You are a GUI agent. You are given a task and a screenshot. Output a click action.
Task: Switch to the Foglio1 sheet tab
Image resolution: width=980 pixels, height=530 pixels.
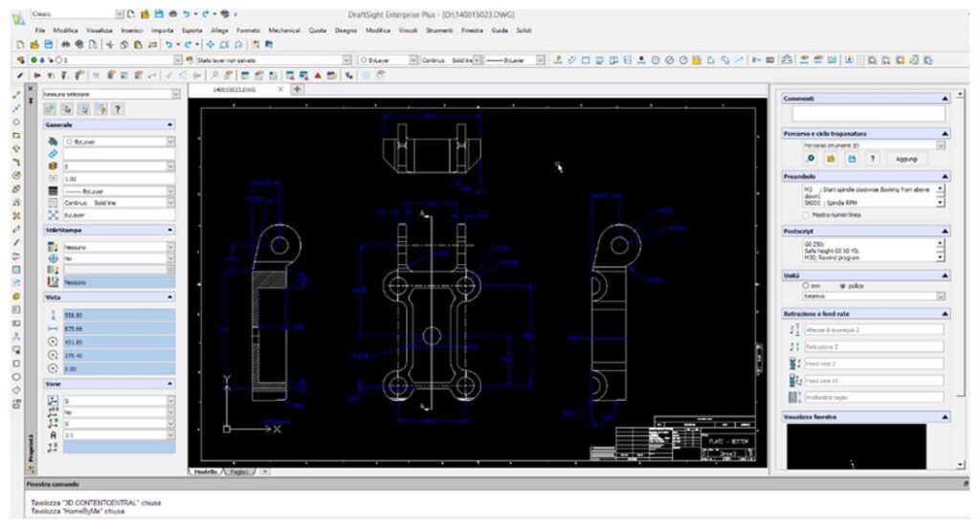(x=238, y=472)
